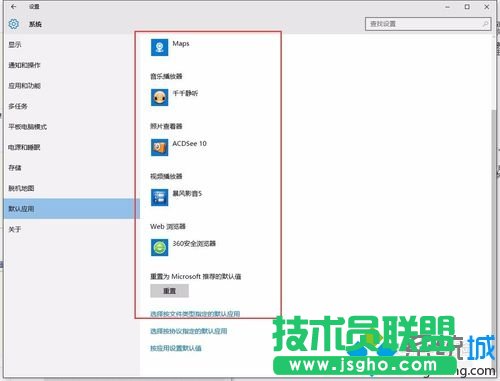Image resolution: width=500 pixels, height=381 pixels.
Task: Click the 千千静听 music player icon
Action: point(159,97)
